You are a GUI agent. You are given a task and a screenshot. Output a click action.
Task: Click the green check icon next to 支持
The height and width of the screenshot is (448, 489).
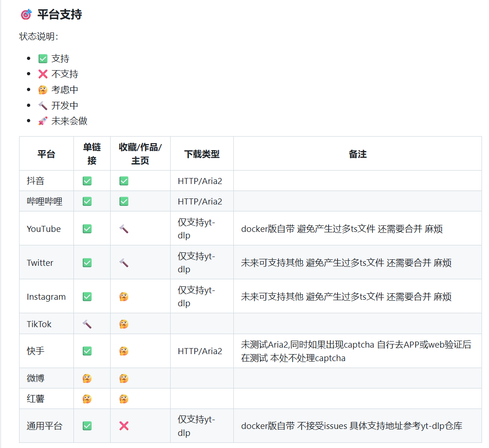click(x=43, y=59)
